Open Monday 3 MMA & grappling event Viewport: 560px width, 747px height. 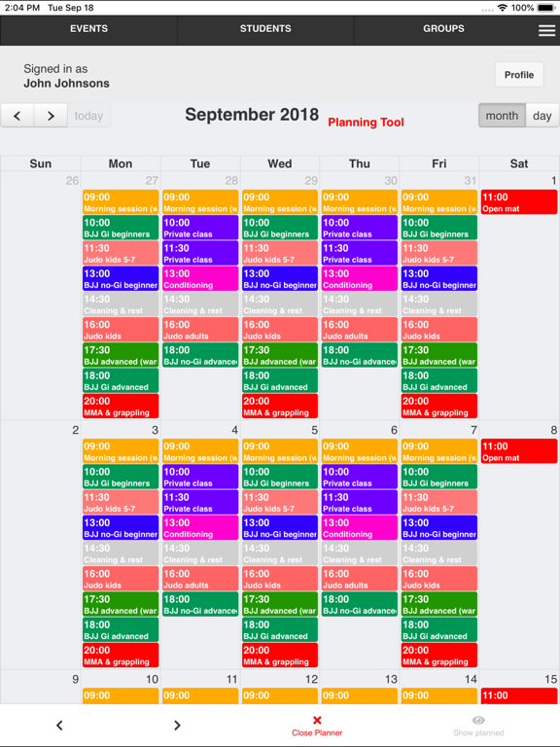click(121, 656)
